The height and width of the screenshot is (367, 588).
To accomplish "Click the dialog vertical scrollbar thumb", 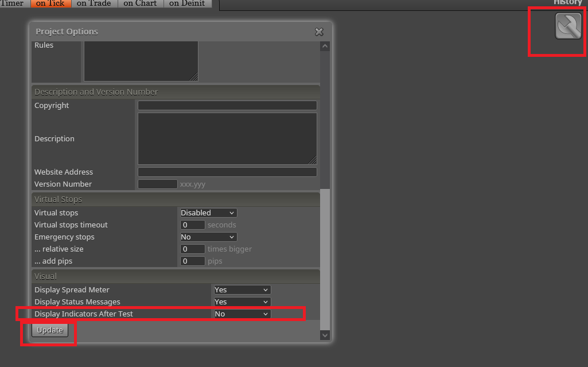I will pos(325,260).
